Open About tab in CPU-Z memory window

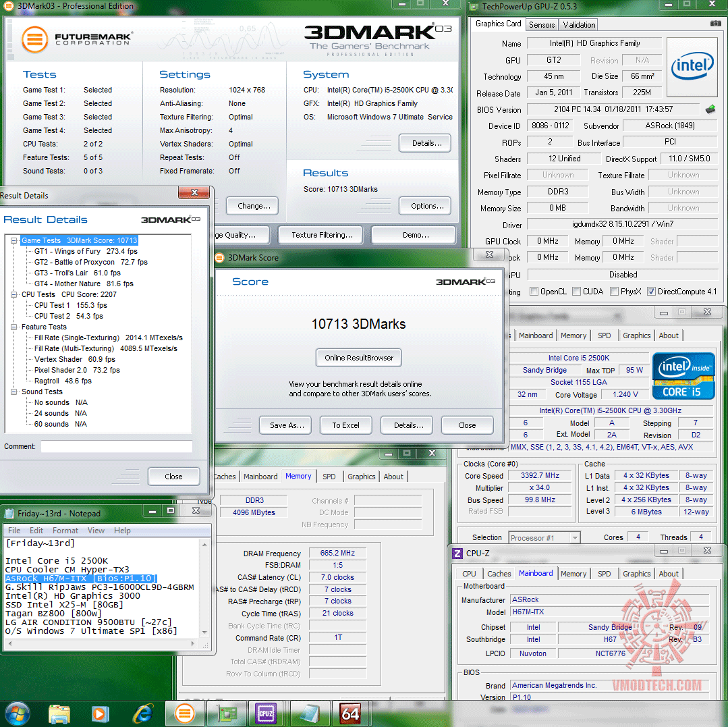pos(393,477)
